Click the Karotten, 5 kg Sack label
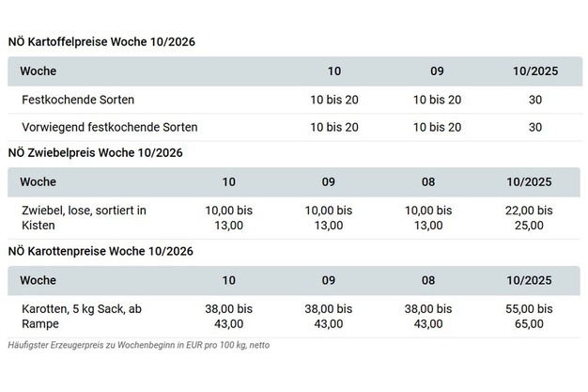This screenshot has width=588, height=392. pyautogui.click(x=85, y=316)
